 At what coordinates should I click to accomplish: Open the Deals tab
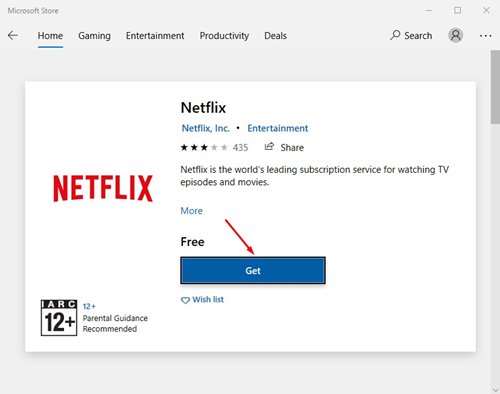point(275,36)
